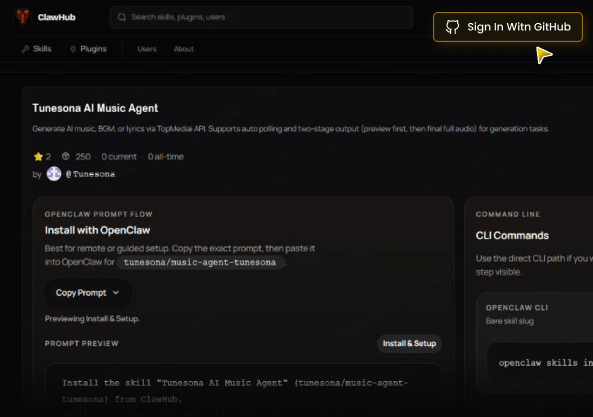Click the Previewing Install & Setup text
The width and height of the screenshot is (593, 417).
click(x=92, y=319)
